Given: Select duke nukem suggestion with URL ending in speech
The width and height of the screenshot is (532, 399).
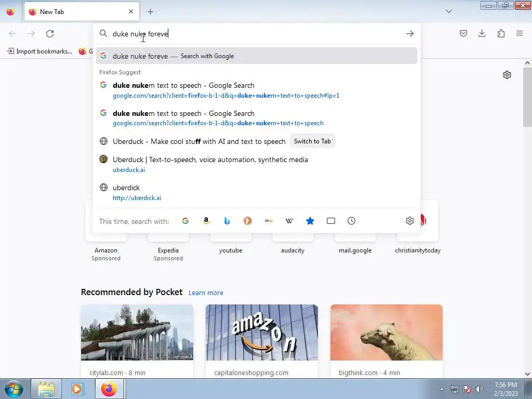Looking at the screenshot, I should click(257, 118).
